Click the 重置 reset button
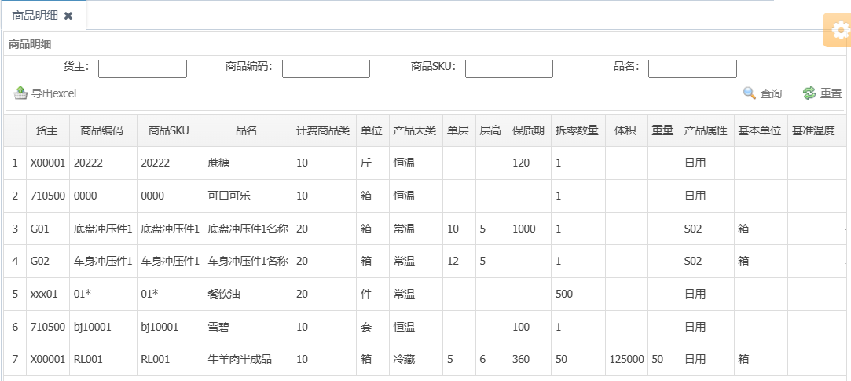This screenshot has height=381, width=851. pos(822,93)
